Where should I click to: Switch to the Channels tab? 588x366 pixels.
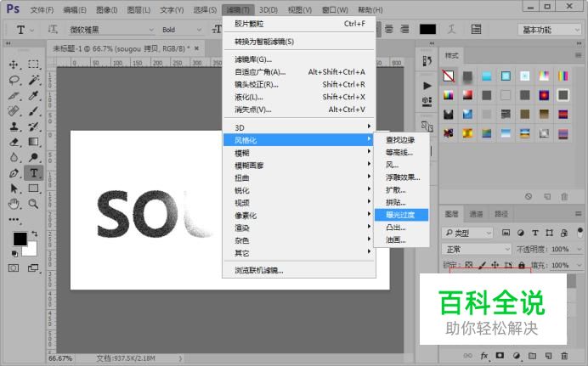[x=476, y=214]
